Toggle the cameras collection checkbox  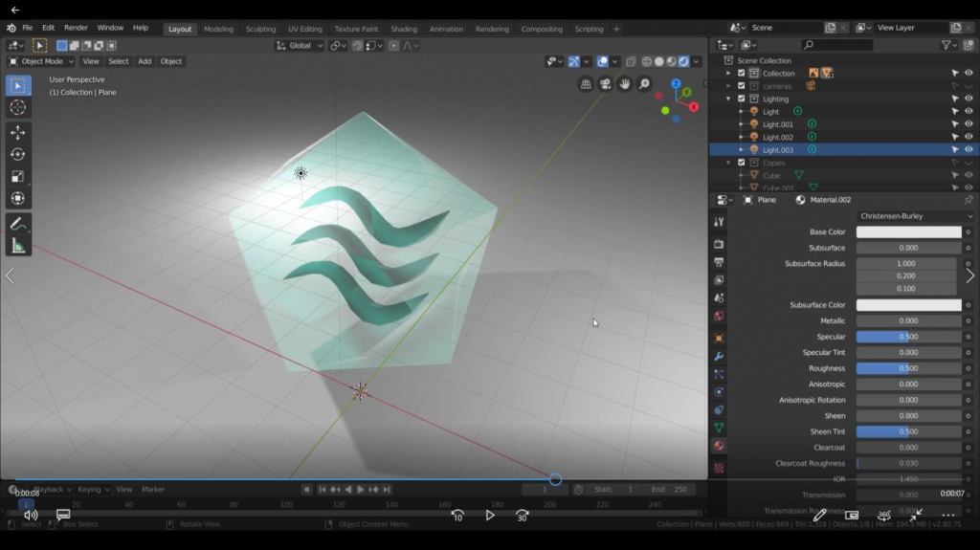[742, 86]
